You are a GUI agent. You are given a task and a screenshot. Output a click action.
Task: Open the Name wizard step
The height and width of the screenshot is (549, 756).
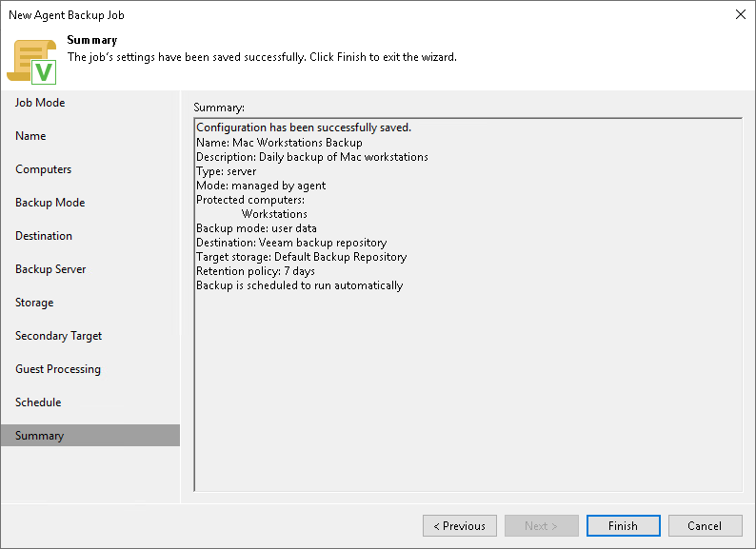(x=30, y=136)
